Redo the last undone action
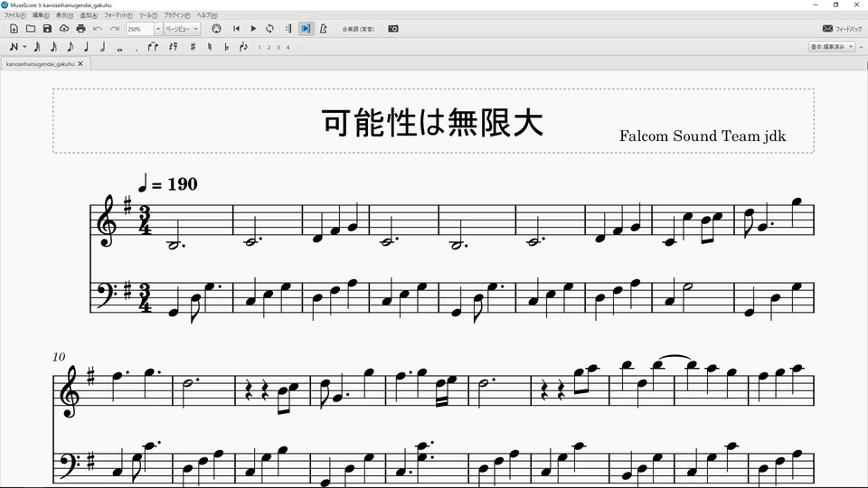 pyautogui.click(x=115, y=29)
